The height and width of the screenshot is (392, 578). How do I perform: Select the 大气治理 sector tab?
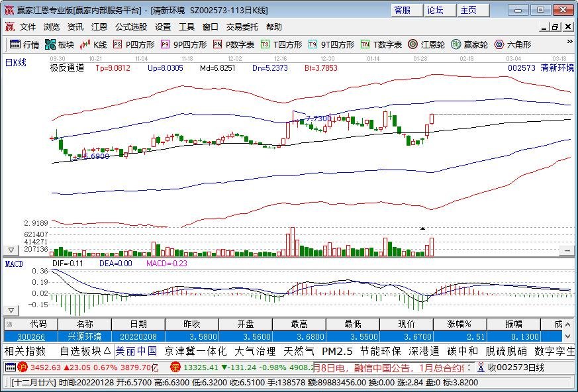[x=255, y=351]
